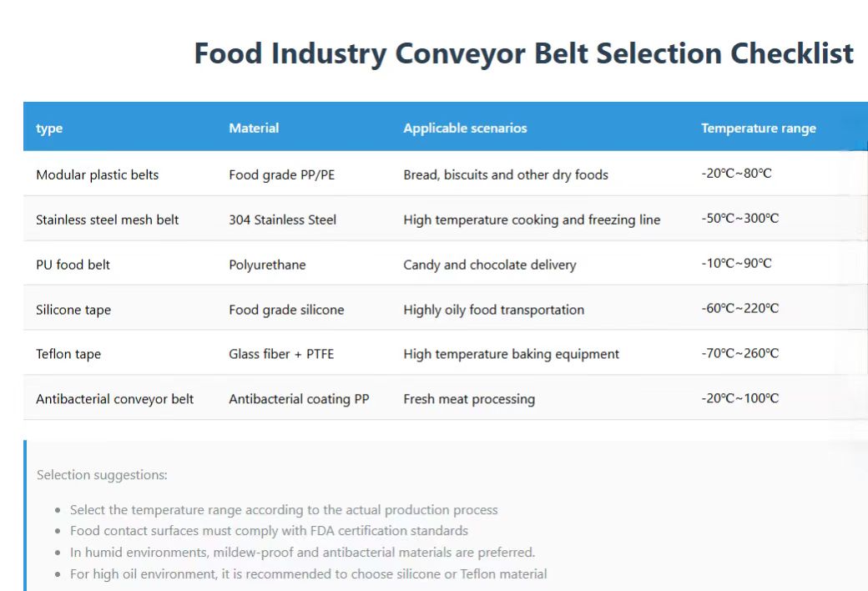Click the "Modular plastic belts" cell
Image resolution: width=868 pixels, height=591 pixels.
pos(97,174)
